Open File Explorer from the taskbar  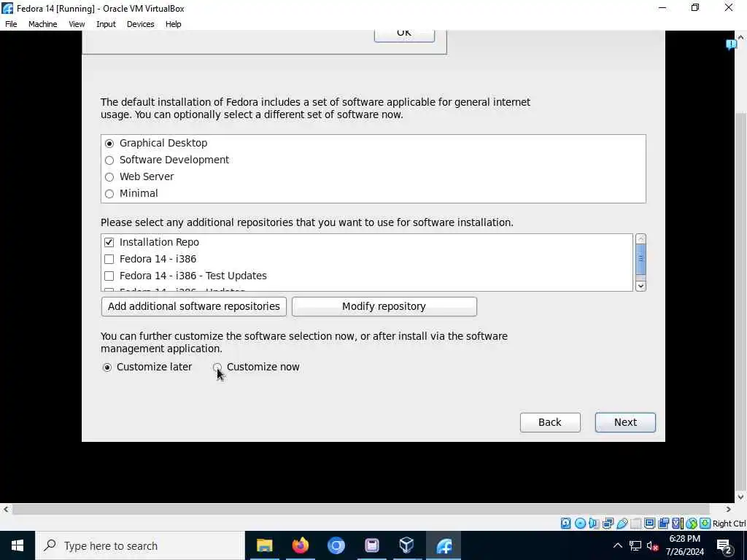[x=264, y=545]
